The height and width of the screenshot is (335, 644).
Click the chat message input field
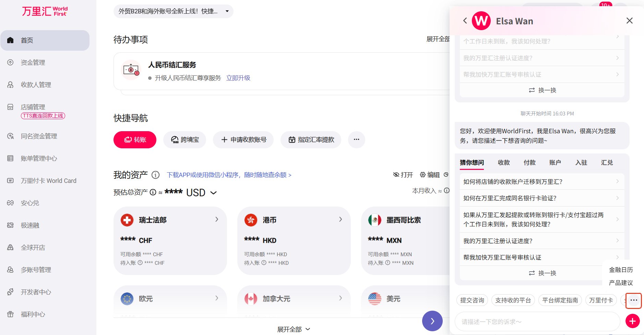point(537,322)
